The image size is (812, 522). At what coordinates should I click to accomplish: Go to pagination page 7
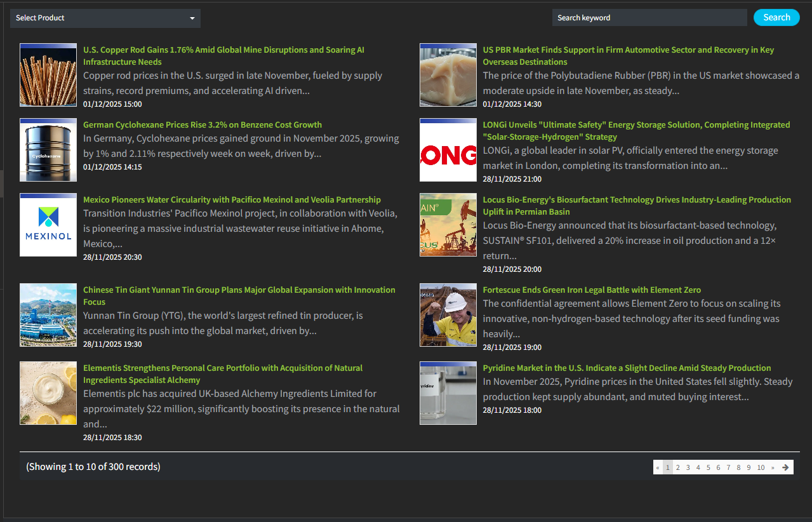[x=728, y=467]
